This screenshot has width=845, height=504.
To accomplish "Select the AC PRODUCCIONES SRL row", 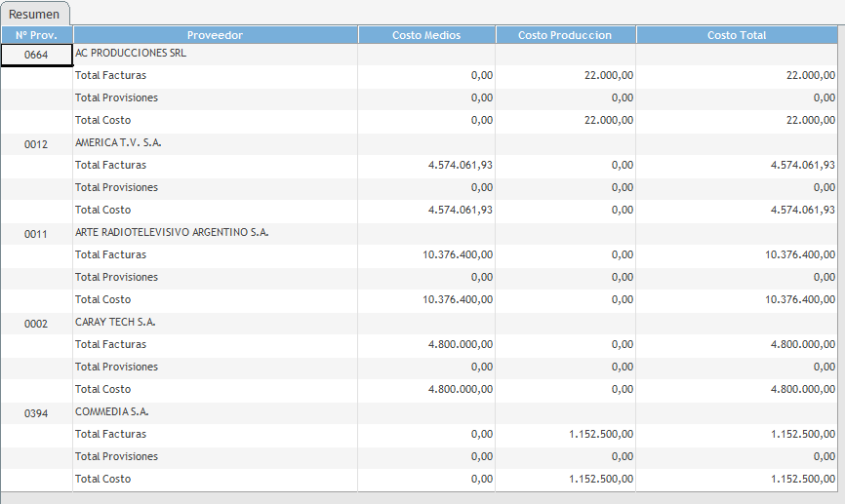I will click(131, 53).
